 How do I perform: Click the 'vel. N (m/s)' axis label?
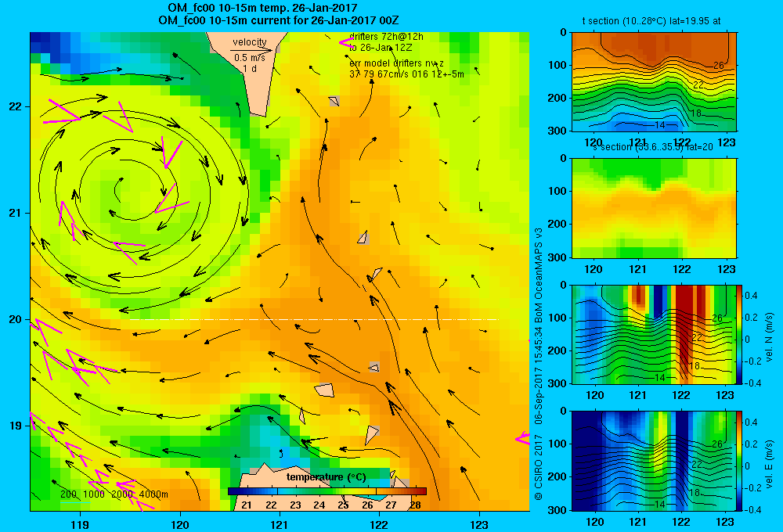pyautogui.click(x=769, y=336)
